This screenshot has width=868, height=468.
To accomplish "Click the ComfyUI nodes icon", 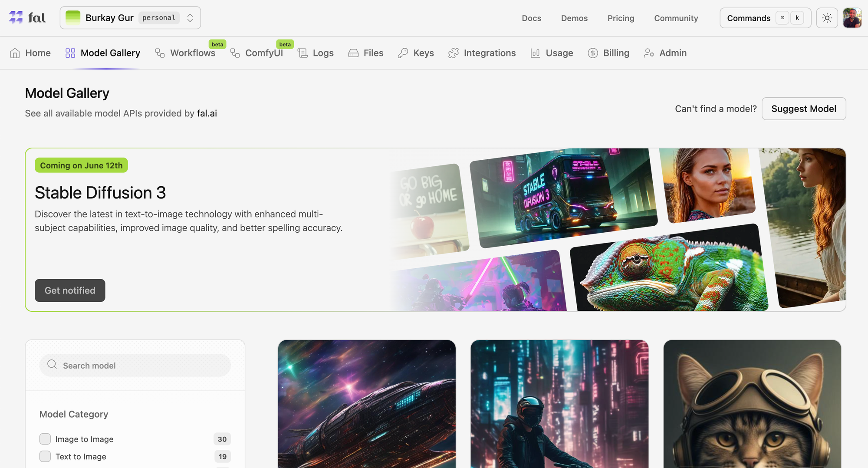I will click(235, 53).
